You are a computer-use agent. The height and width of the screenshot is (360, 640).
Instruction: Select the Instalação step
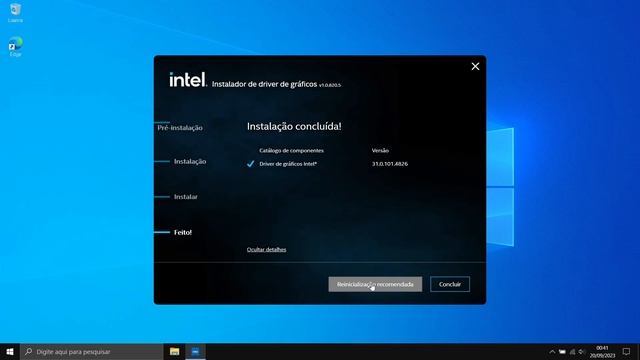coord(190,161)
